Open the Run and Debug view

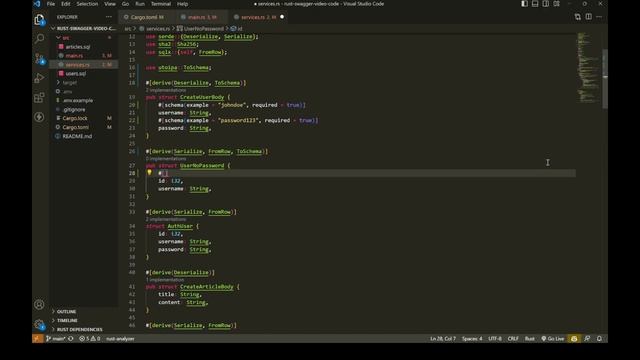[39, 78]
